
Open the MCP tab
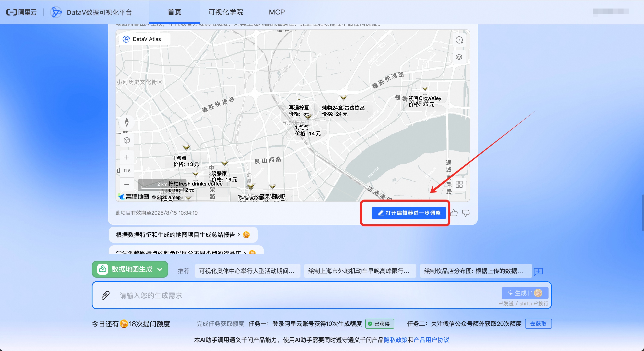pos(277,12)
